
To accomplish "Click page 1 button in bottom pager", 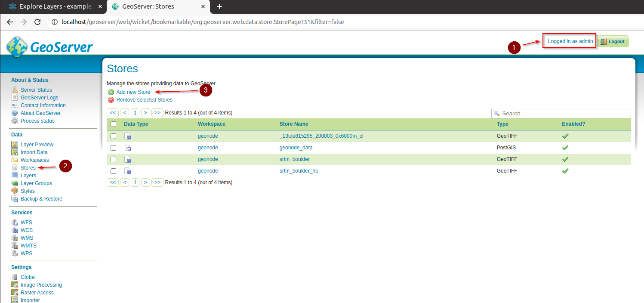I will tap(135, 182).
